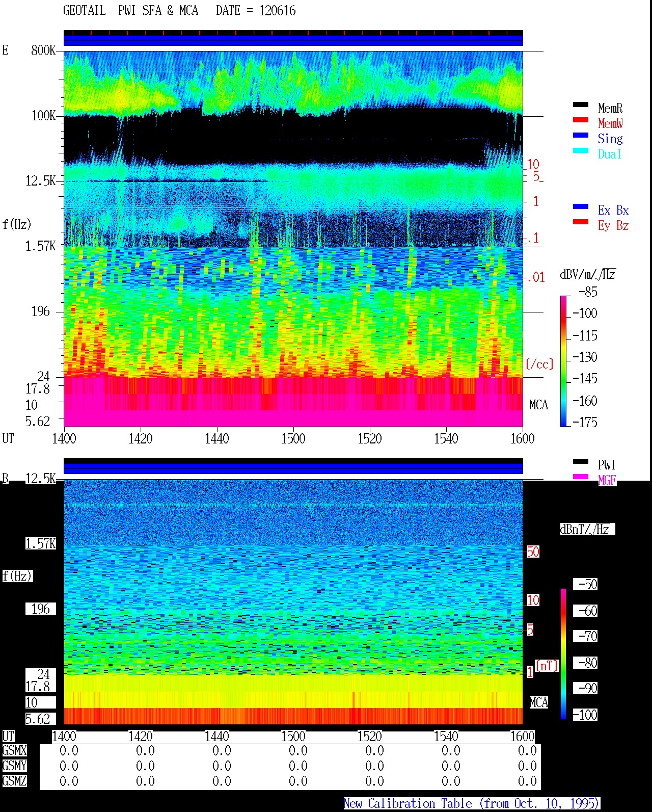Click the 1.57K frequency tick in E panel
652x812 pixels.
tap(41, 246)
